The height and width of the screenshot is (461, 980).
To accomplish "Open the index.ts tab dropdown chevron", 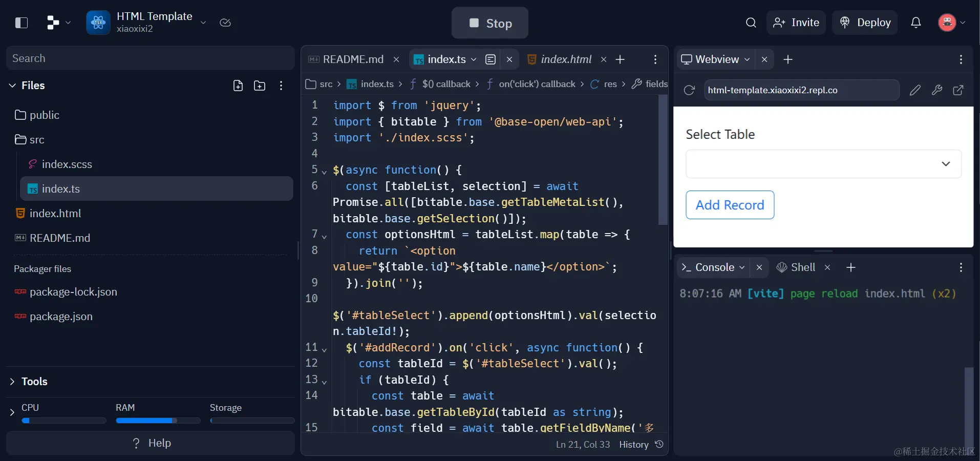I will point(474,59).
